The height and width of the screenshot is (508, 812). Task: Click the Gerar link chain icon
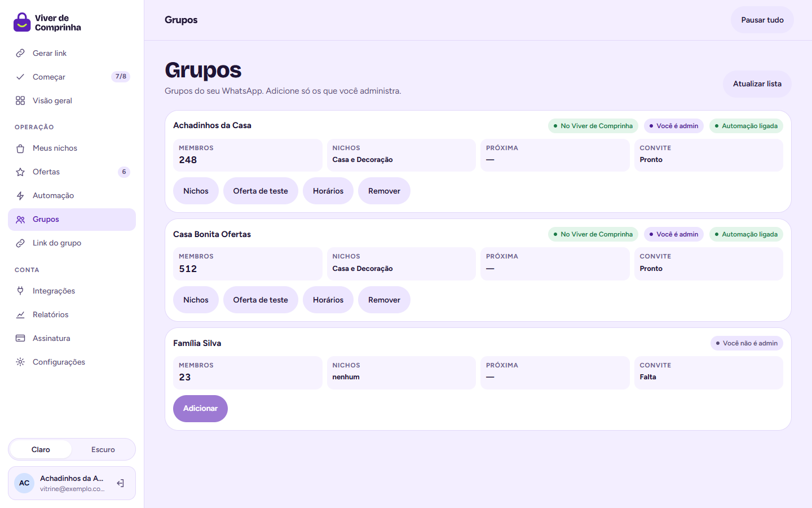[x=20, y=53]
